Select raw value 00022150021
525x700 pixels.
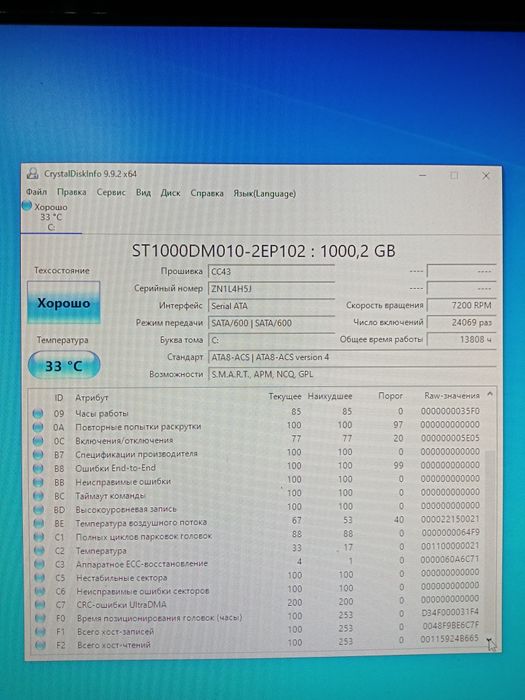coord(450,519)
